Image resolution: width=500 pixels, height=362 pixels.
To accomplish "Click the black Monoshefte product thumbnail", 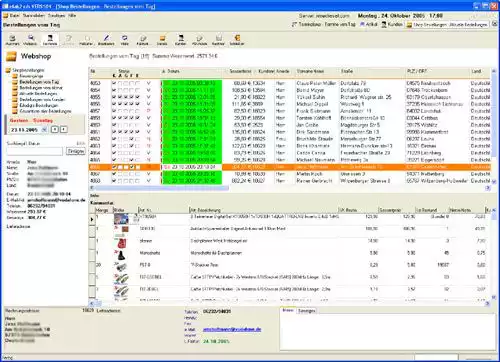I will pyautogui.click(x=121, y=255).
